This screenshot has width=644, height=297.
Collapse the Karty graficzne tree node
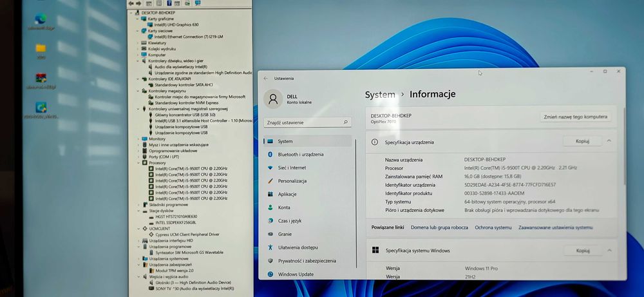coord(137,19)
